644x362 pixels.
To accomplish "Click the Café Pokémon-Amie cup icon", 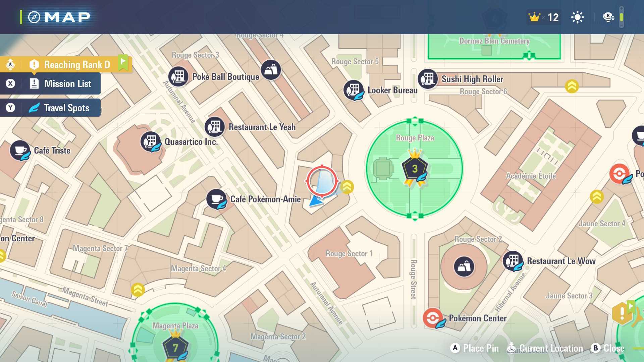I will click(x=216, y=199).
